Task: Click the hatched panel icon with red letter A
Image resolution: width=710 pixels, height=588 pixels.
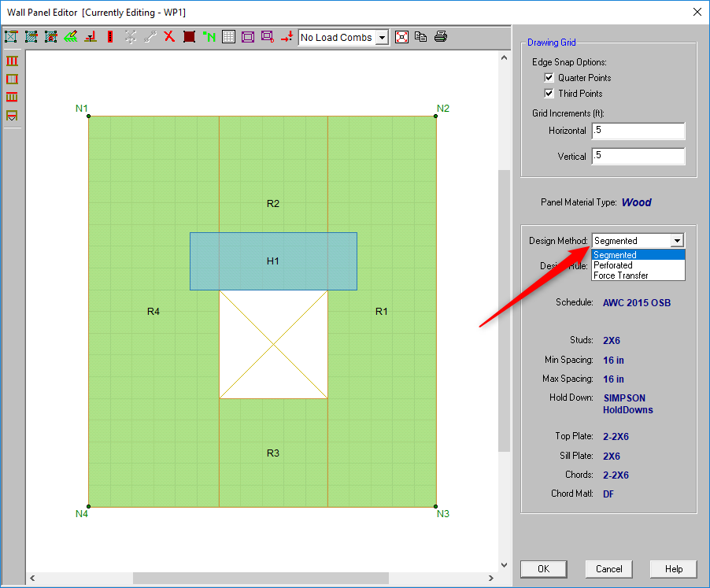Action: click(51, 37)
